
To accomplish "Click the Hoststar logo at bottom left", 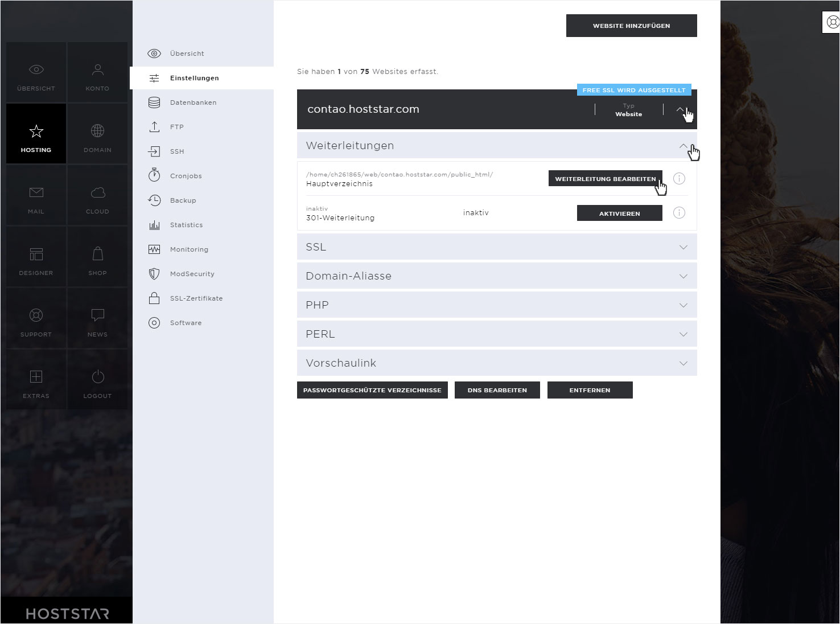I will tap(67, 614).
